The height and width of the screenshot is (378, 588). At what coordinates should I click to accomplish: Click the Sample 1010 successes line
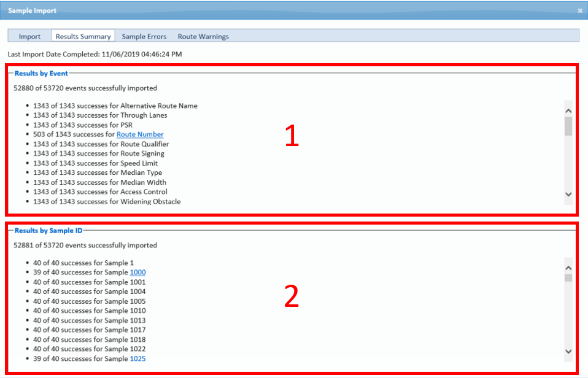pos(89,310)
